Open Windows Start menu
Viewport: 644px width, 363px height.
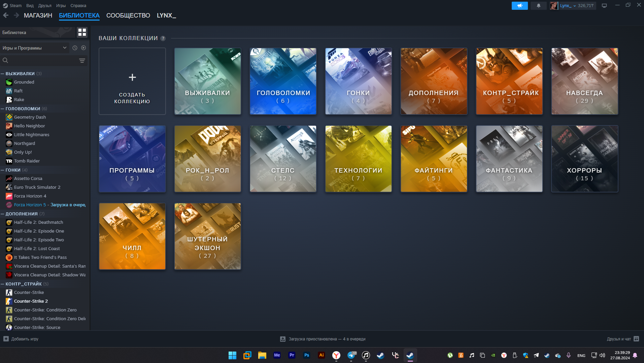232,355
